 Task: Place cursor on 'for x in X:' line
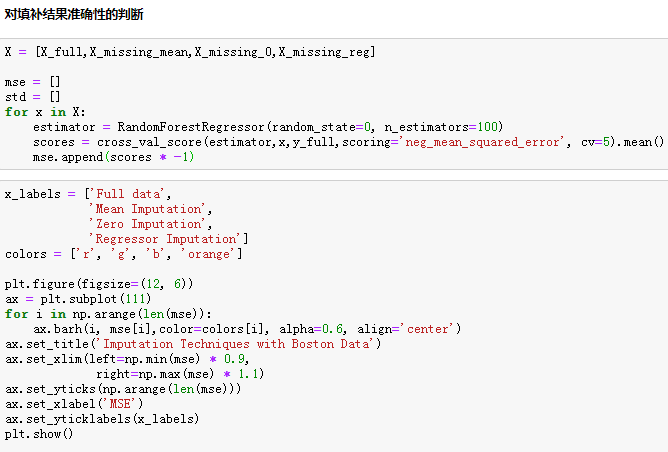click(44, 112)
